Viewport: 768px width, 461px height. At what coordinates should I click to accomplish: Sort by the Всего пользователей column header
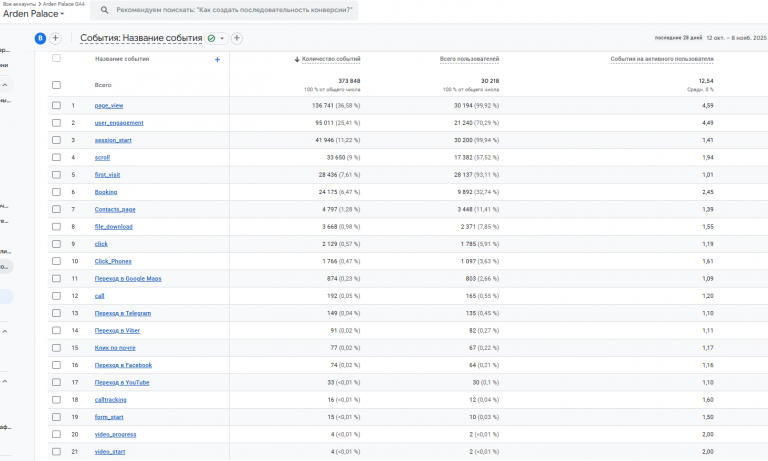[x=469, y=60]
